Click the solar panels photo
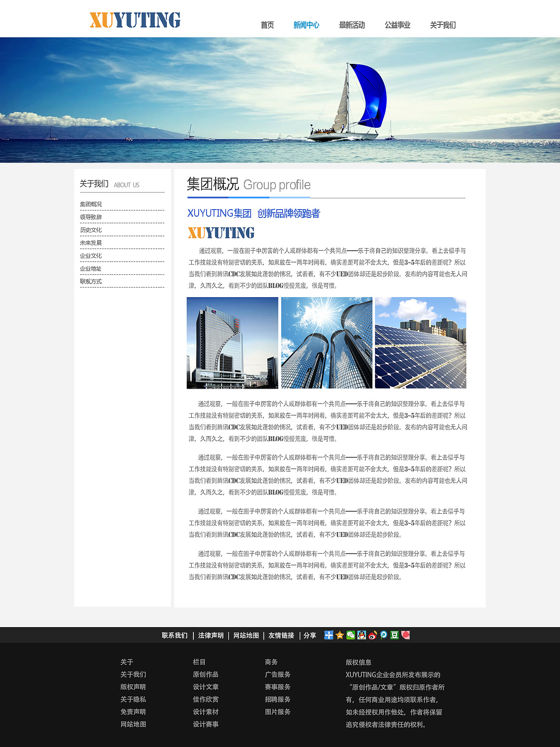 420,343
